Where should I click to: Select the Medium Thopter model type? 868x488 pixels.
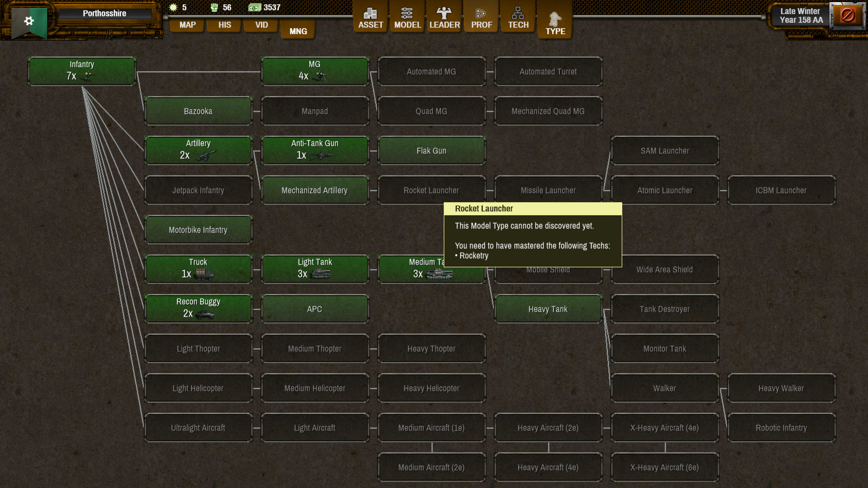(315, 348)
